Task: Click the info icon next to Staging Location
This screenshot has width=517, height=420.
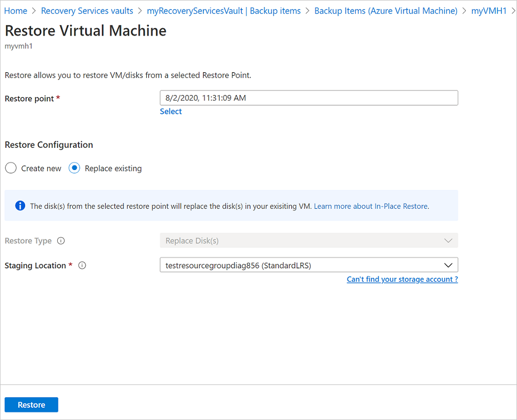Action: 82,266
